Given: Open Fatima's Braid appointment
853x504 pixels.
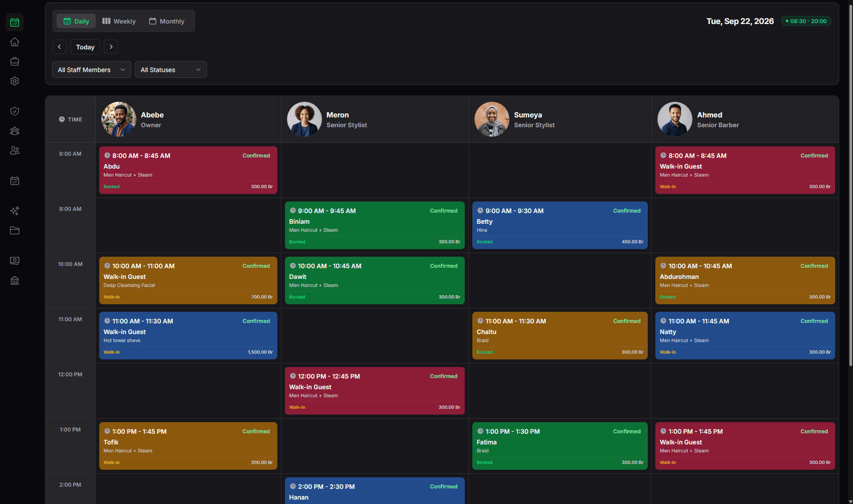Looking at the screenshot, I should (x=560, y=446).
